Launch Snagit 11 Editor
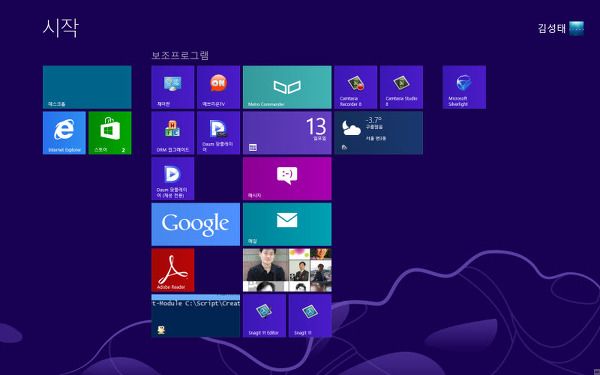 pos(264,316)
